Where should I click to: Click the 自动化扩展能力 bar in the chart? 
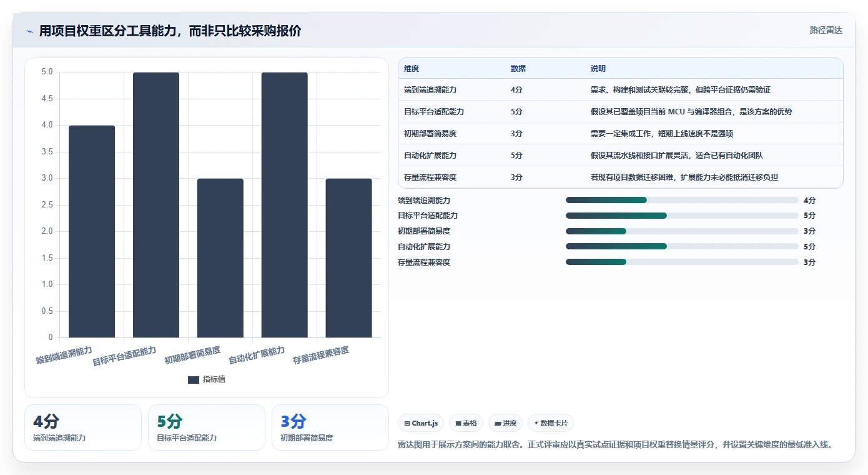point(285,205)
